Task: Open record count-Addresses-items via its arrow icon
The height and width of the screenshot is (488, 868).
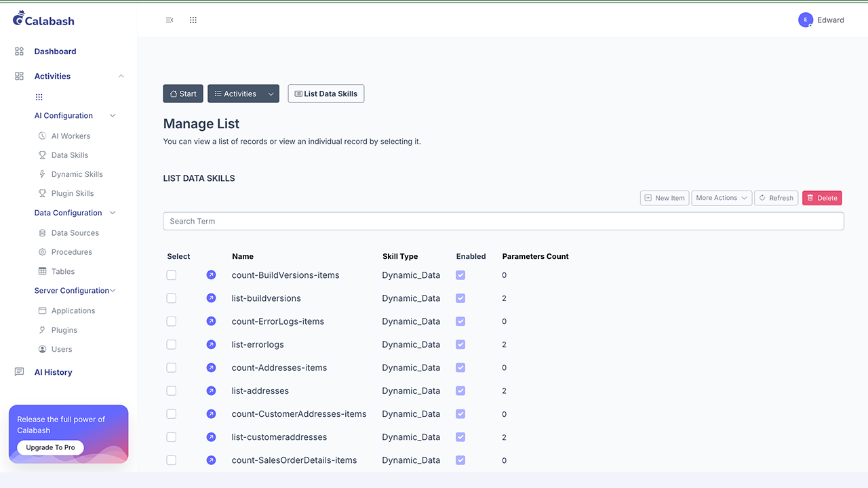Action: click(x=211, y=367)
